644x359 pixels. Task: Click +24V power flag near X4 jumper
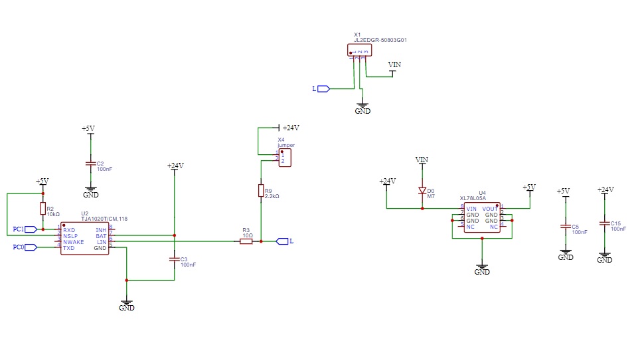pyautogui.click(x=289, y=128)
